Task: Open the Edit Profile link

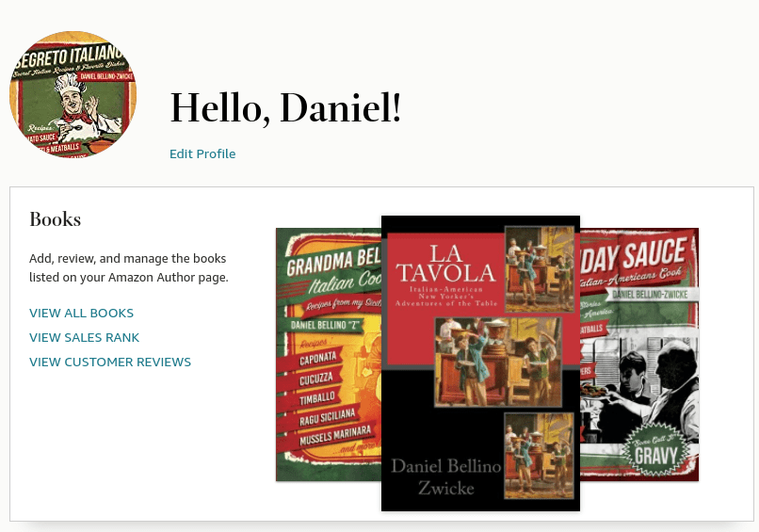Action: 202,153
